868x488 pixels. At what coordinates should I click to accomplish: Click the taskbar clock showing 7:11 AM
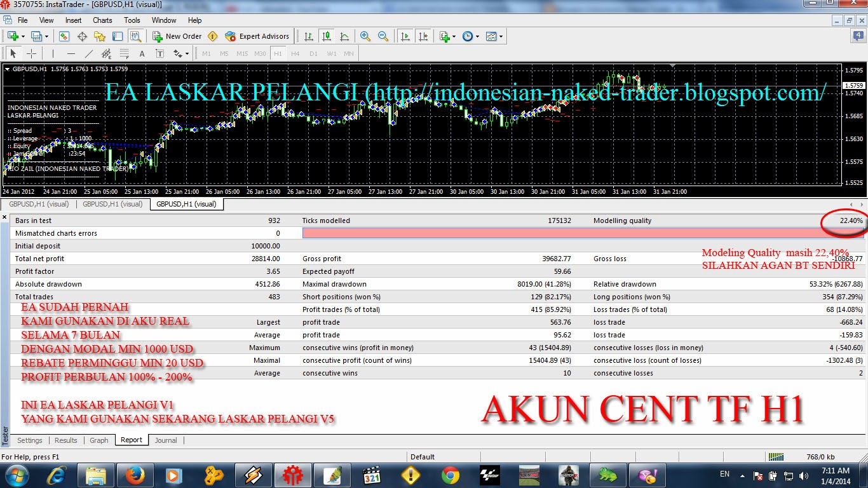(x=834, y=475)
